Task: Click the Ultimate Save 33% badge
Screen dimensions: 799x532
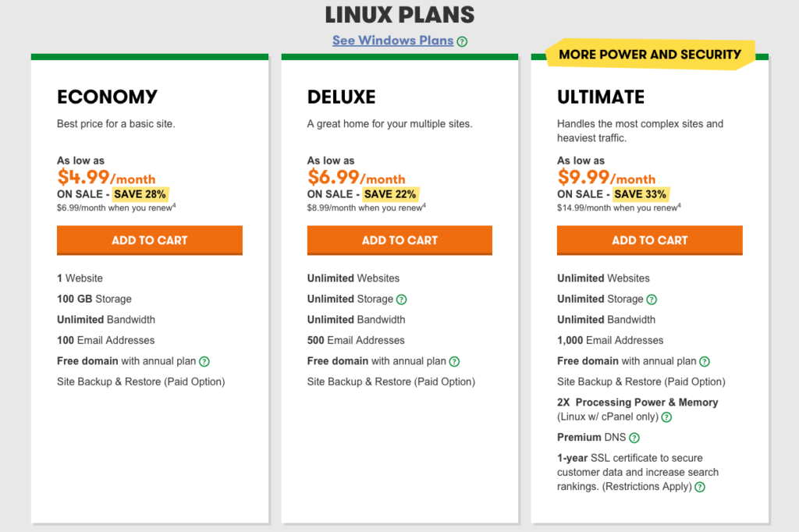Action: coord(640,194)
